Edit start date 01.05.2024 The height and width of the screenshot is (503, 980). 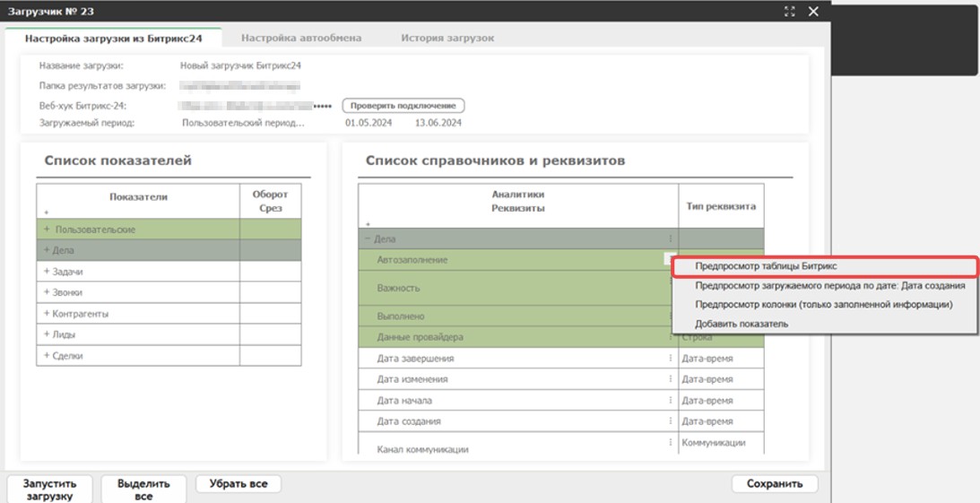click(x=369, y=123)
